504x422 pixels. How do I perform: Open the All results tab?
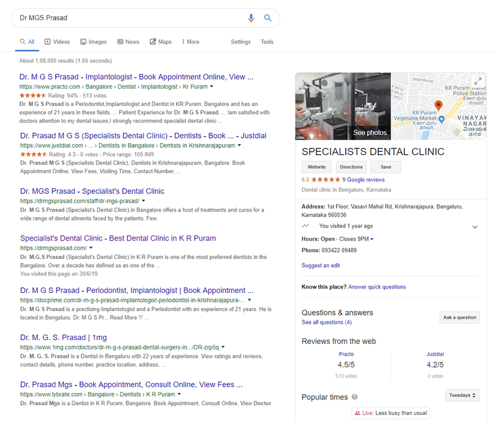[x=27, y=42]
